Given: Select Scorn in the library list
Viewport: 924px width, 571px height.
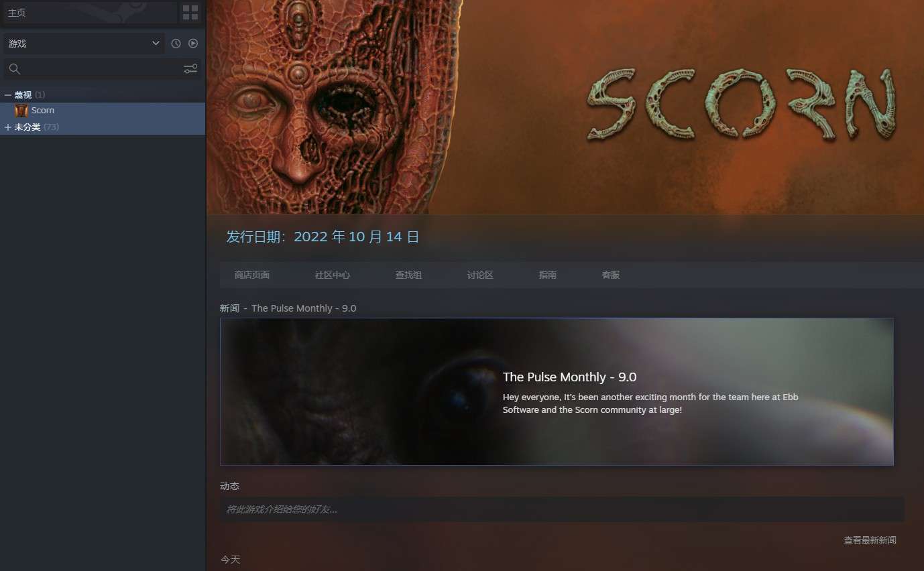Looking at the screenshot, I should 103,111.
